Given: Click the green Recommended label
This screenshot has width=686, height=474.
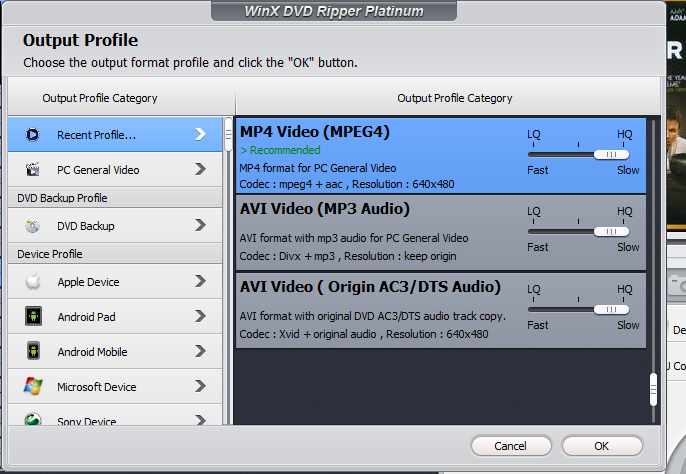Looking at the screenshot, I should tap(280, 150).
